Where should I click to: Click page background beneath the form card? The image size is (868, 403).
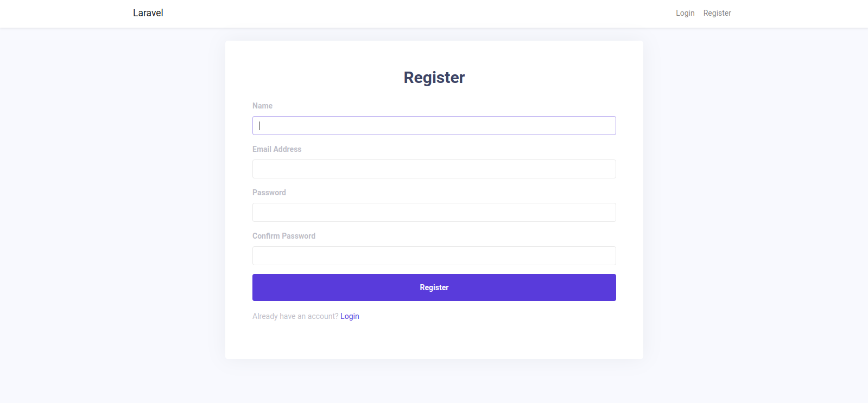click(x=434, y=382)
